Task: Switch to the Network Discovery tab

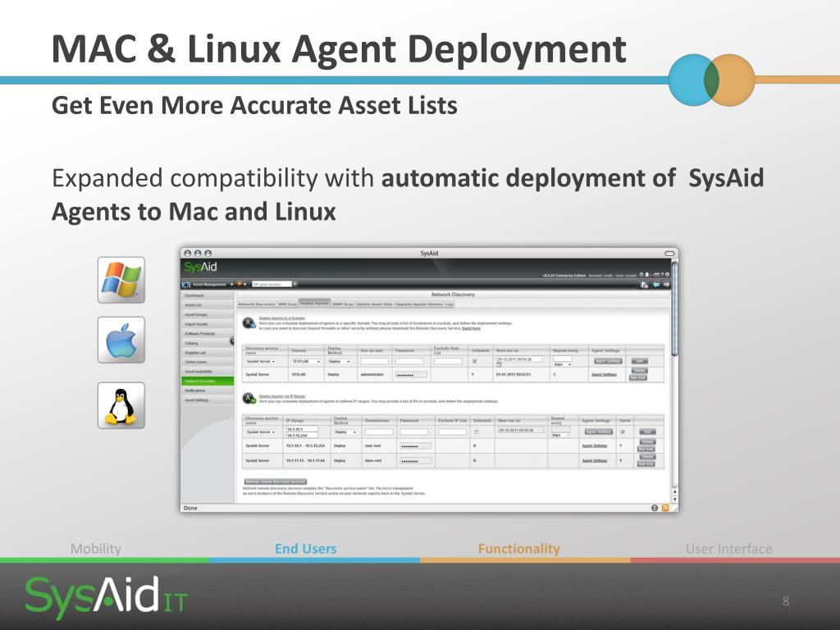Action: click(x=257, y=304)
